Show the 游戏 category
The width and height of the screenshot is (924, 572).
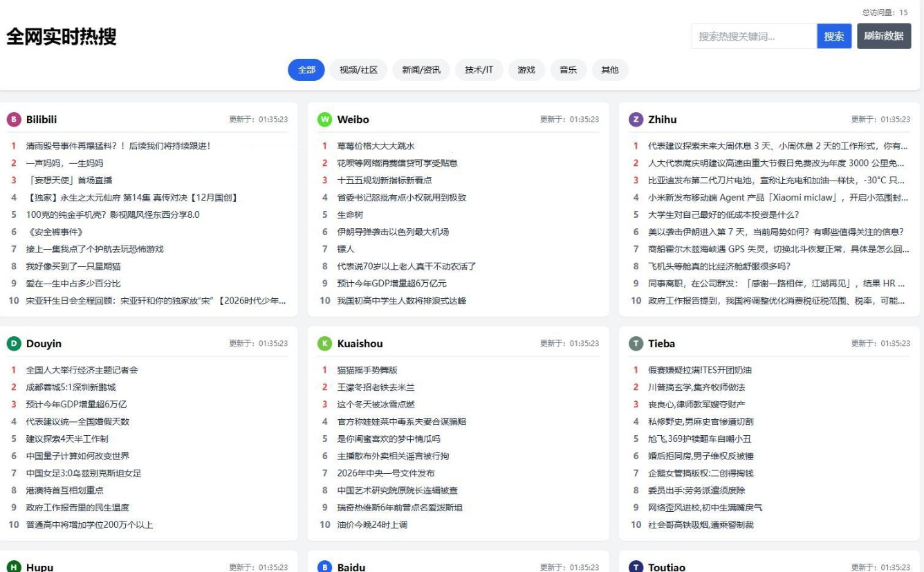(x=526, y=70)
